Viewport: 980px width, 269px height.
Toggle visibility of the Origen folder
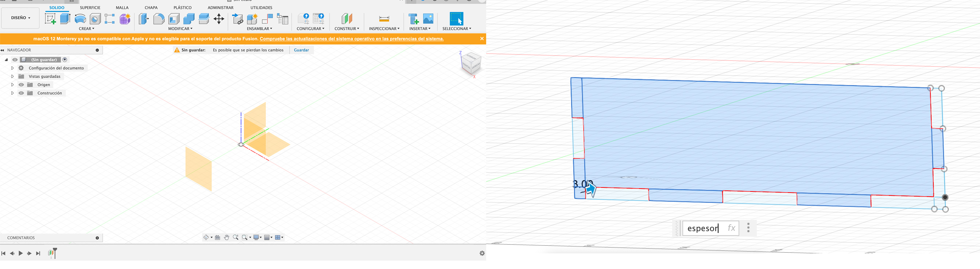tap(21, 85)
